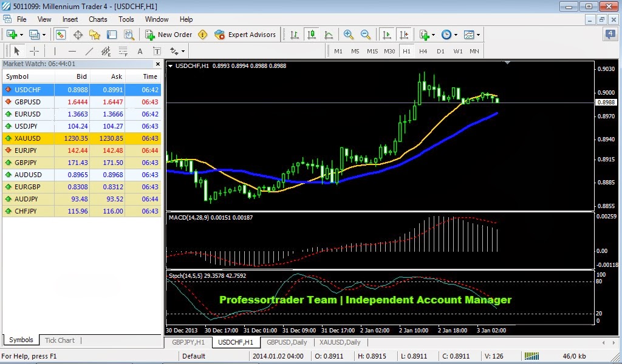Select the H1 timeframe button

(406, 51)
